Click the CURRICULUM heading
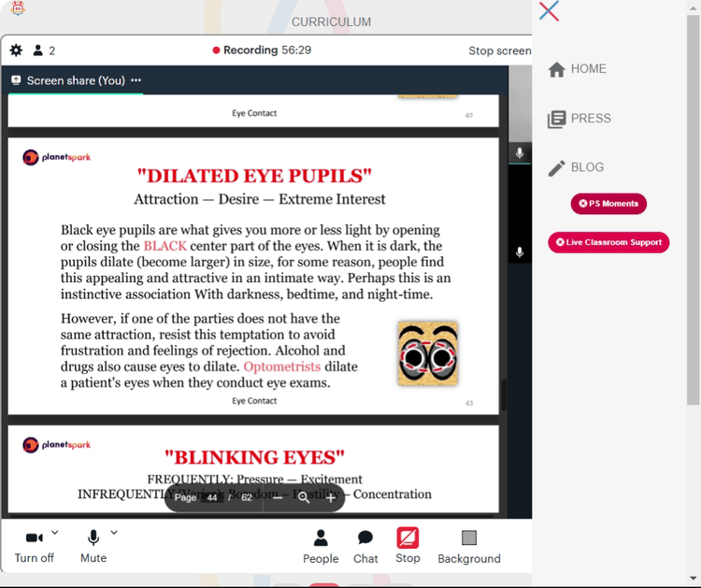701x588 pixels. (x=331, y=22)
